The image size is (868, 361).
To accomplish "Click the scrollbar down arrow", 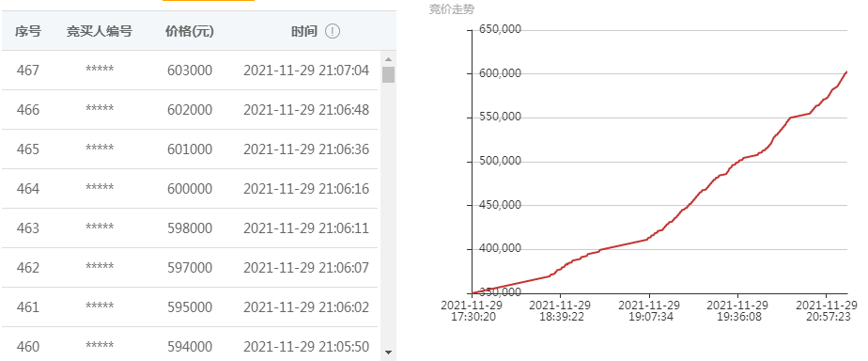I will (388, 353).
